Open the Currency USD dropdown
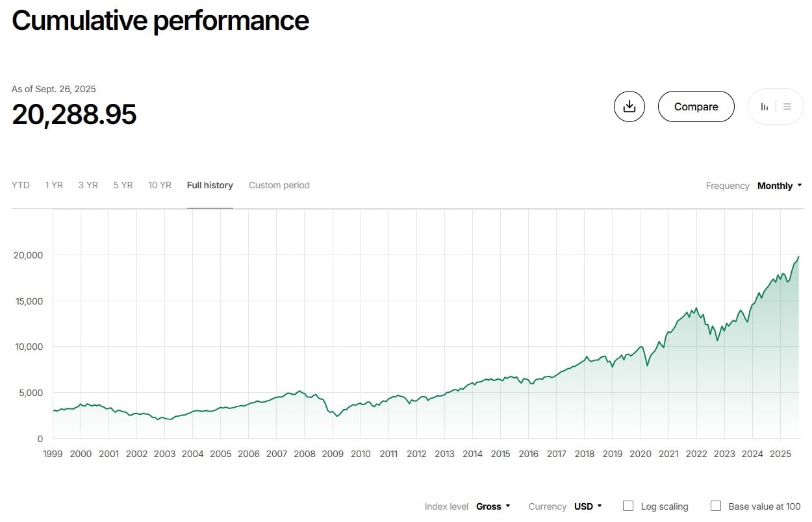Viewport: 812px width, 522px height. pyautogui.click(x=588, y=506)
